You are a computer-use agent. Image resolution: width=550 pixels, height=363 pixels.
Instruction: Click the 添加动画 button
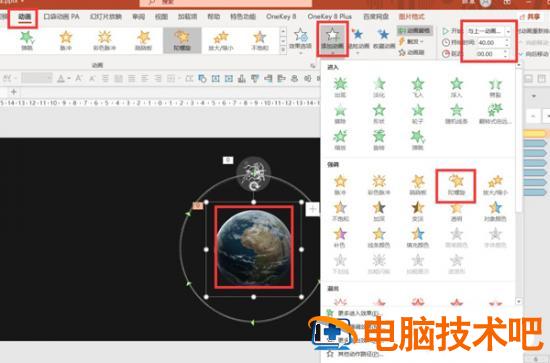pyautogui.click(x=333, y=39)
